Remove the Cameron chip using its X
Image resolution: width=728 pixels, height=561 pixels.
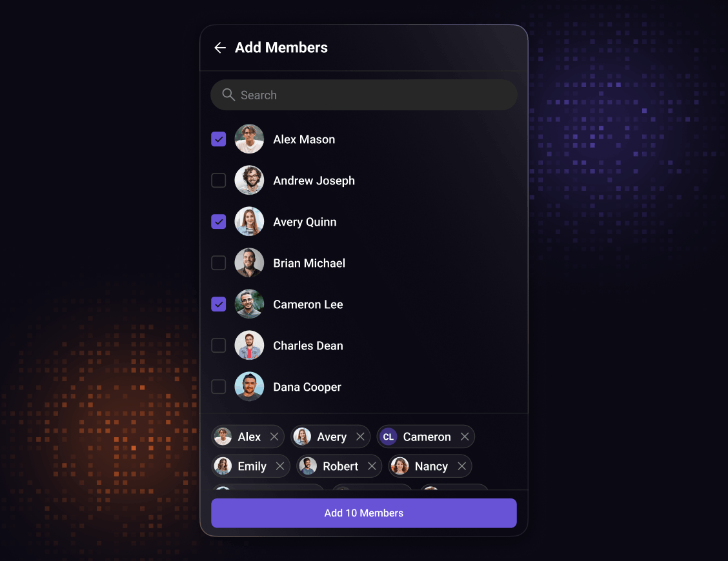465,437
